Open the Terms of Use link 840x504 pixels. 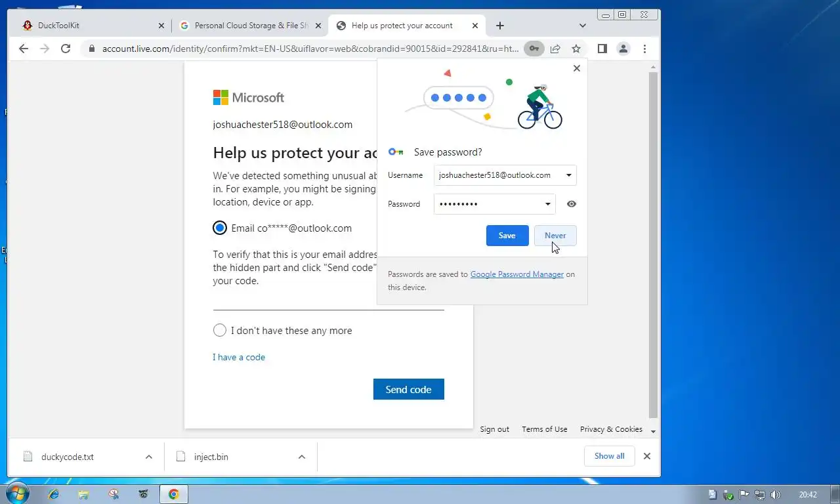pos(545,429)
